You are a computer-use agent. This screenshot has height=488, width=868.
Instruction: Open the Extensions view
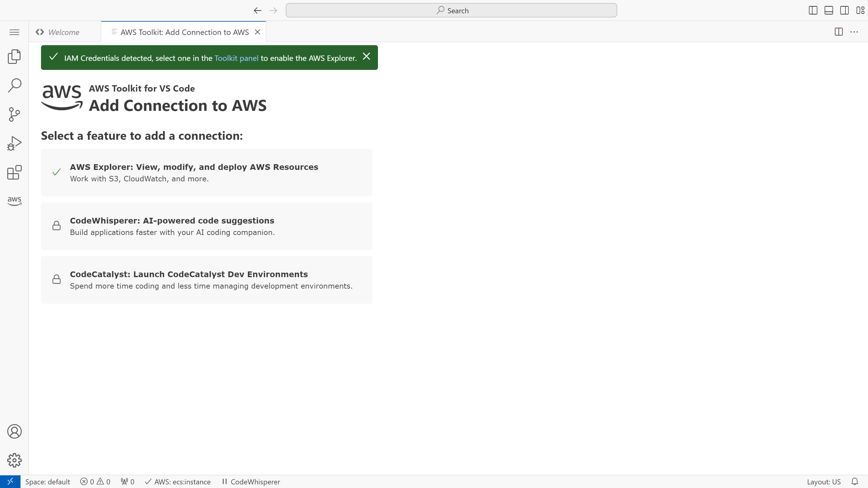coord(14,172)
